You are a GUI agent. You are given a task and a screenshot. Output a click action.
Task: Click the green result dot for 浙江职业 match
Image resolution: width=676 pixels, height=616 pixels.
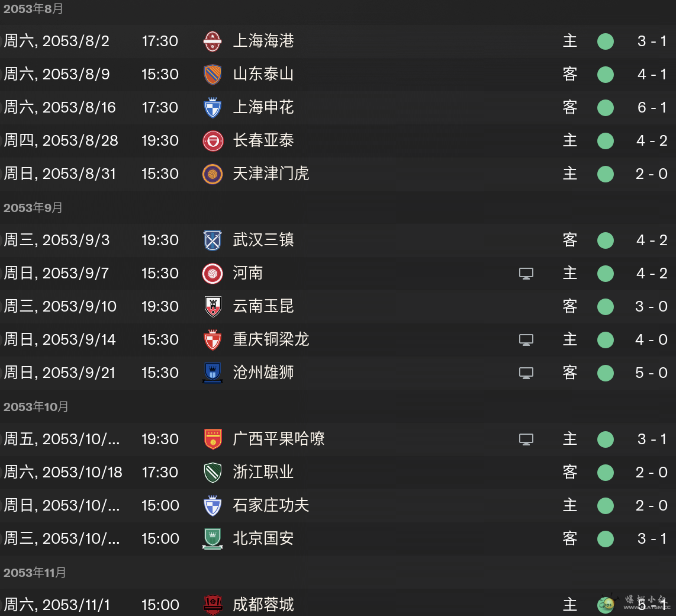click(606, 473)
